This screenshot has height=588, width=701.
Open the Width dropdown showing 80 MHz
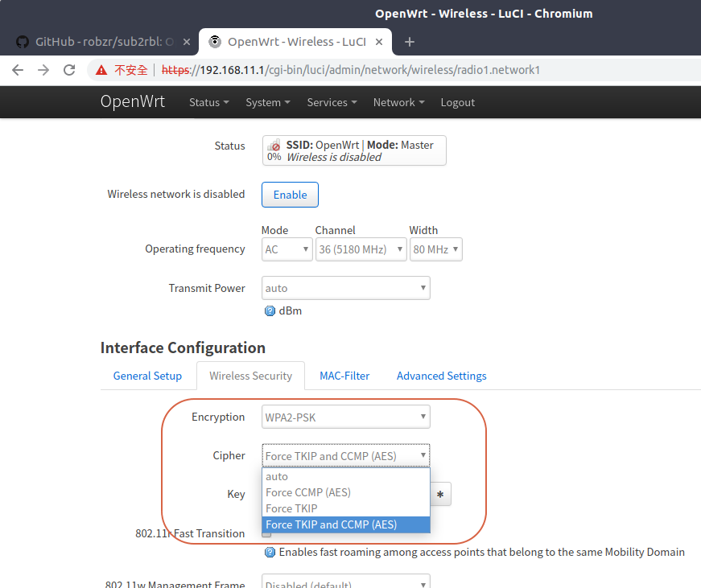436,249
